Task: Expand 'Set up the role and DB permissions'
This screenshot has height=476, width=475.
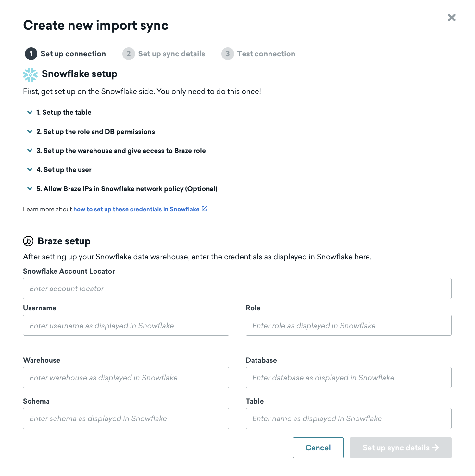Action: [30, 132]
